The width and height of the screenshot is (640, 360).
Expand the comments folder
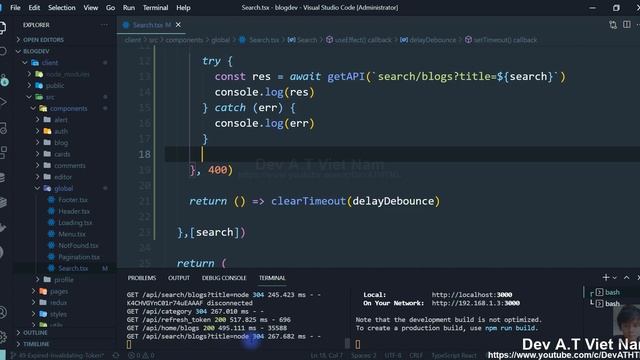tap(69, 165)
